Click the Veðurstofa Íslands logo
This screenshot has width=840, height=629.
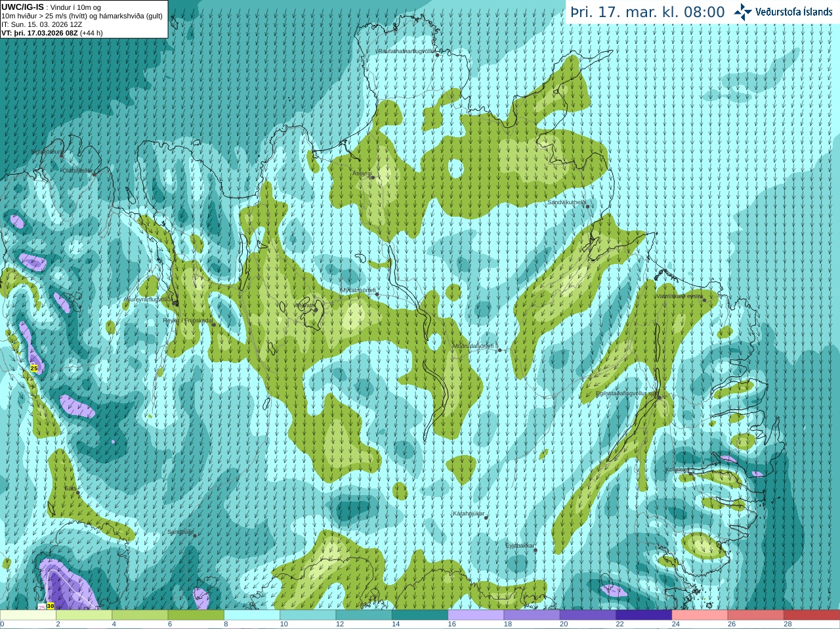[783, 11]
